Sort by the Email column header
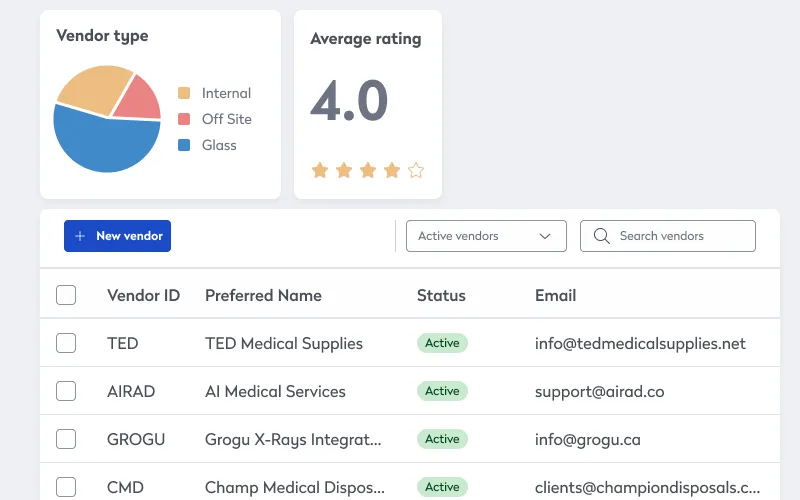 556,295
